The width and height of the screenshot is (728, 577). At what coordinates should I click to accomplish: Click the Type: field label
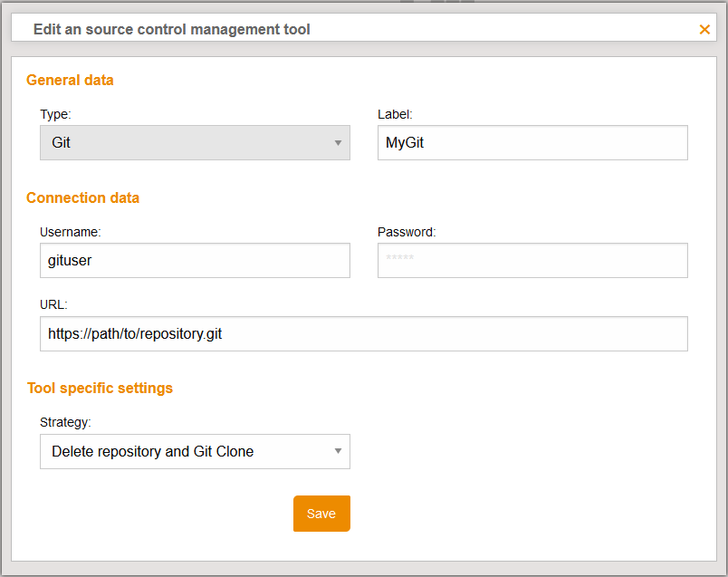pyautogui.click(x=55, y=114)
